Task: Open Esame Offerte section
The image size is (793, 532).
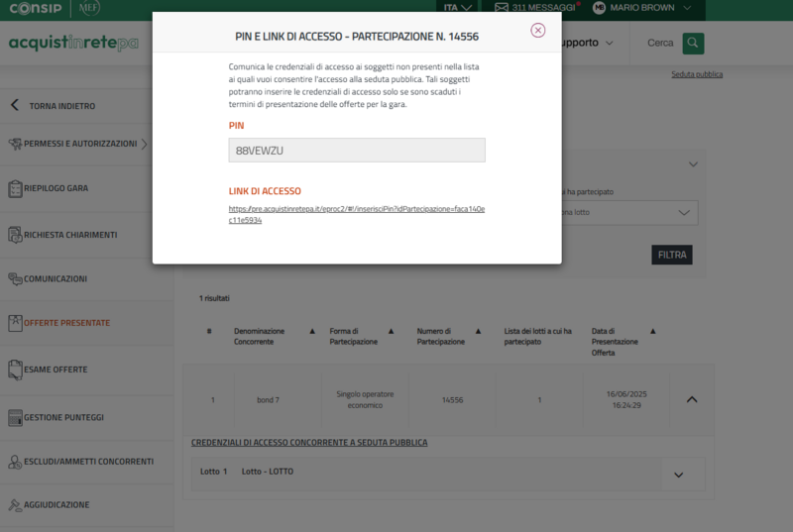Action: pyautogui.click(x=56, y=370)
